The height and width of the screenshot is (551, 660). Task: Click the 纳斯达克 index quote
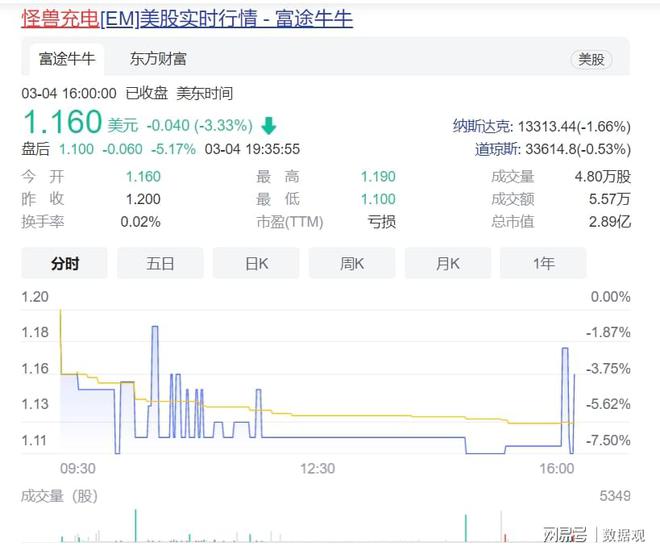coord(542,126)
